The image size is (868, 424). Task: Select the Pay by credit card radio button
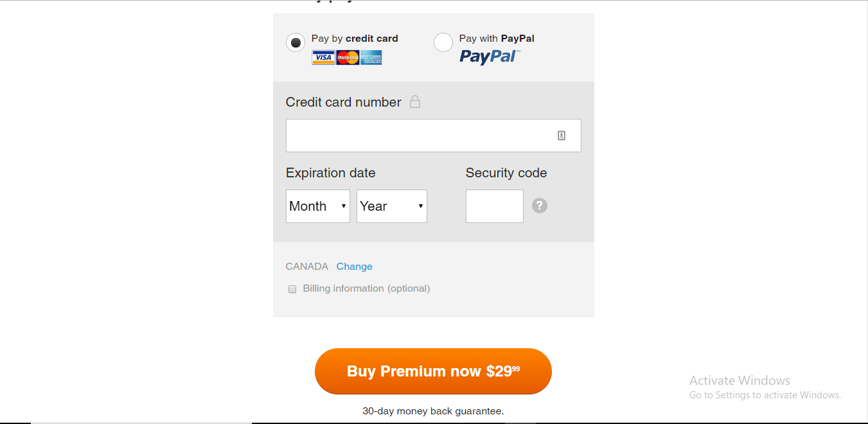296,43
